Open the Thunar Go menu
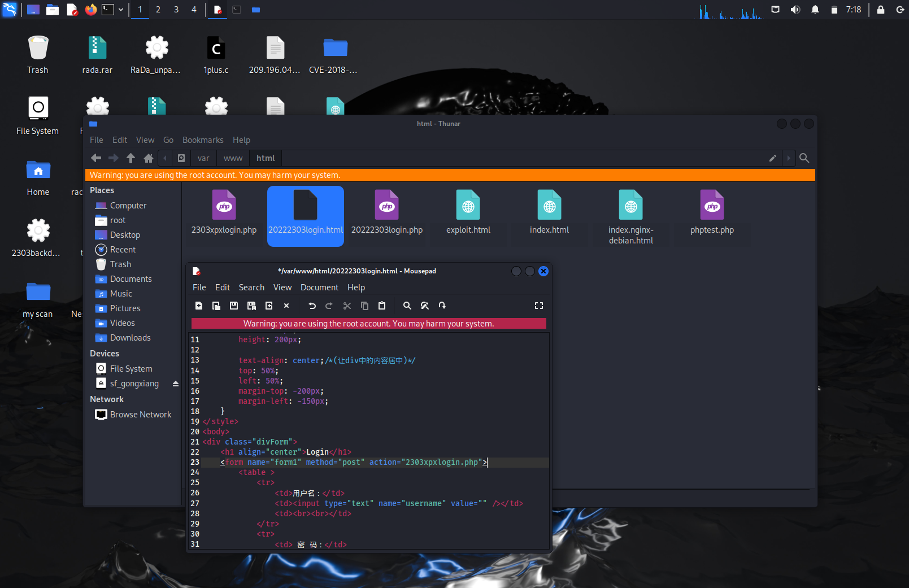The height and width of the screenshot is (588, 909). point(168,140)
